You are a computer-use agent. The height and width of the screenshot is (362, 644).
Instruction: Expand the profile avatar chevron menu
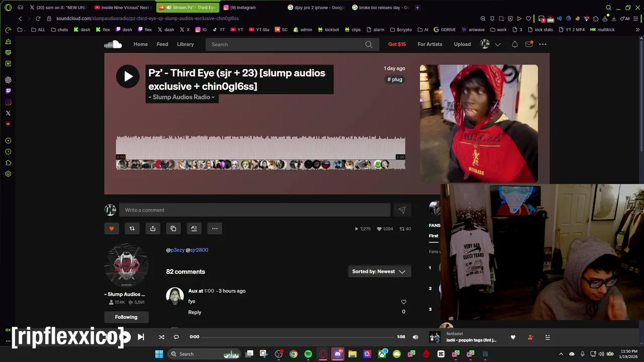[x=498, y=44]
